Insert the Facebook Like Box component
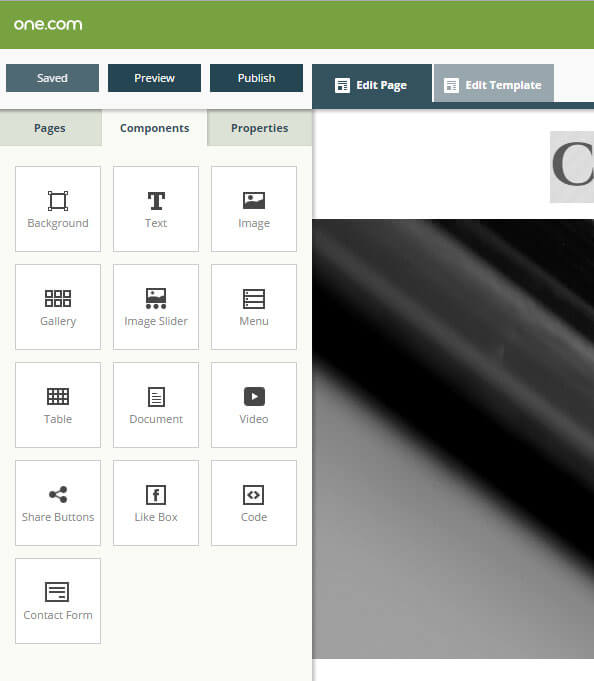 [156, 503]
